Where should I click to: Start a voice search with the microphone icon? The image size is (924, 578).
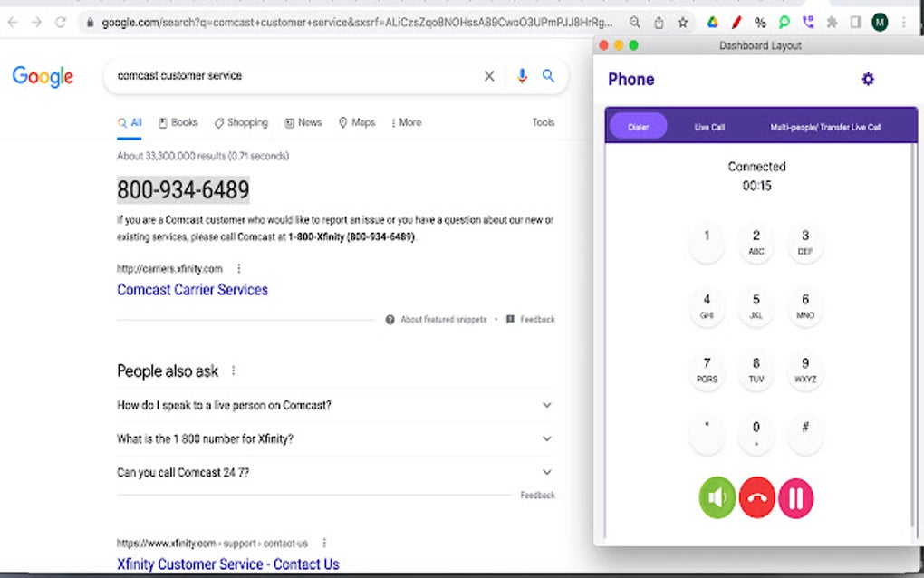tap(522, 76)
